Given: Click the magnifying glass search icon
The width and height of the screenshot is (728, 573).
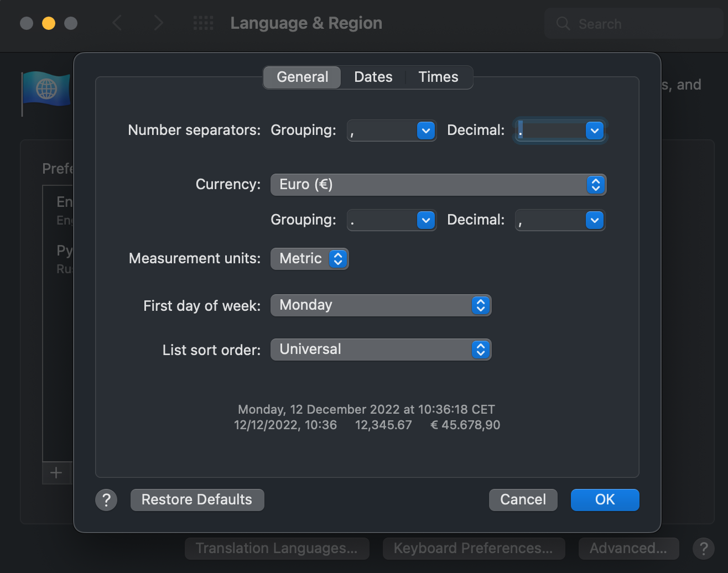Looking at the screenshot, I should pyautogui.click(x=563, y=24).
